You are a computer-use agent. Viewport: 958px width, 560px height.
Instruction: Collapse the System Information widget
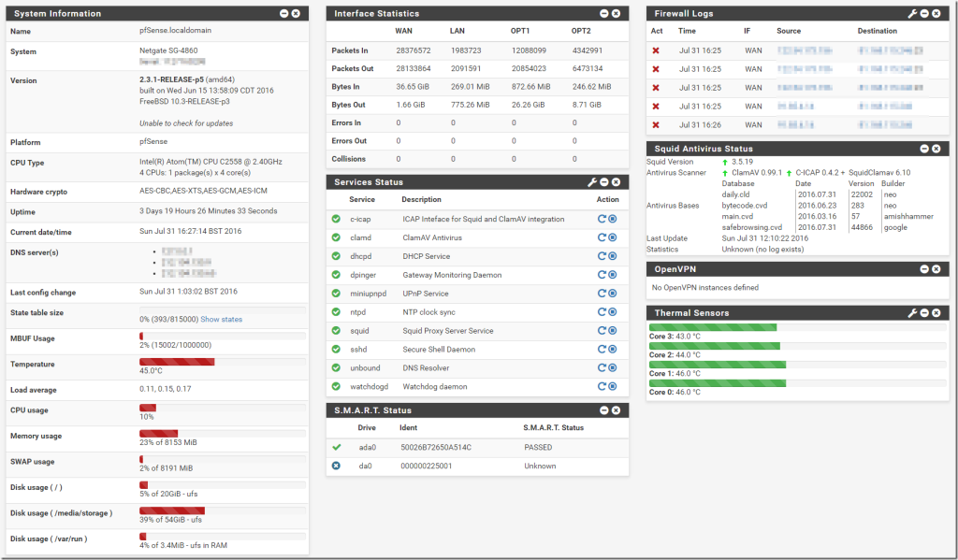(x=283, y=14)
